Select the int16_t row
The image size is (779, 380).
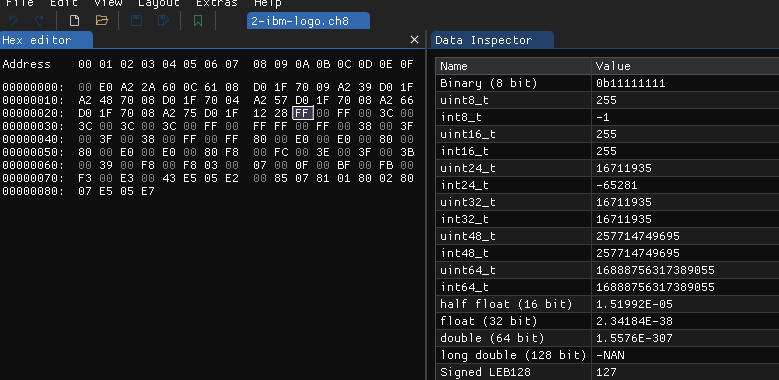coord(608,151)
